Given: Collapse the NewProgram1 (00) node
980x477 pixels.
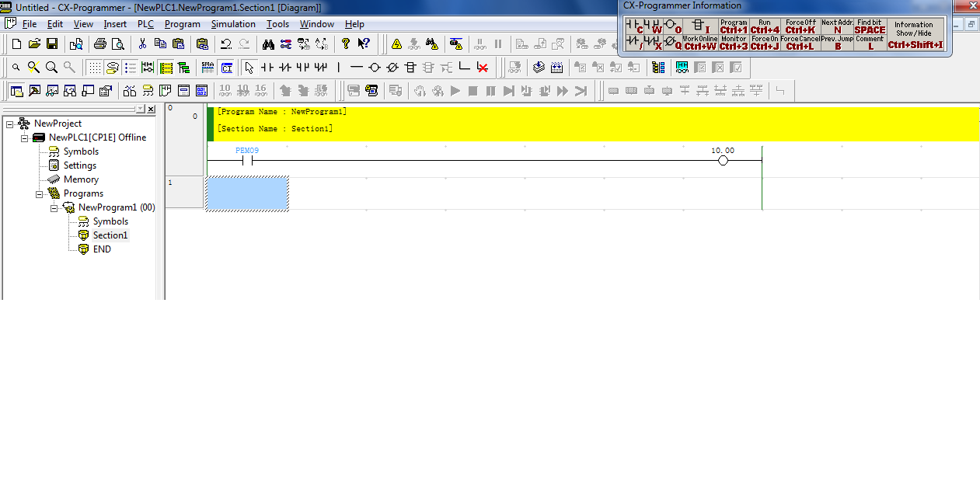Looking at the screenshot, I should click(54, 207).
